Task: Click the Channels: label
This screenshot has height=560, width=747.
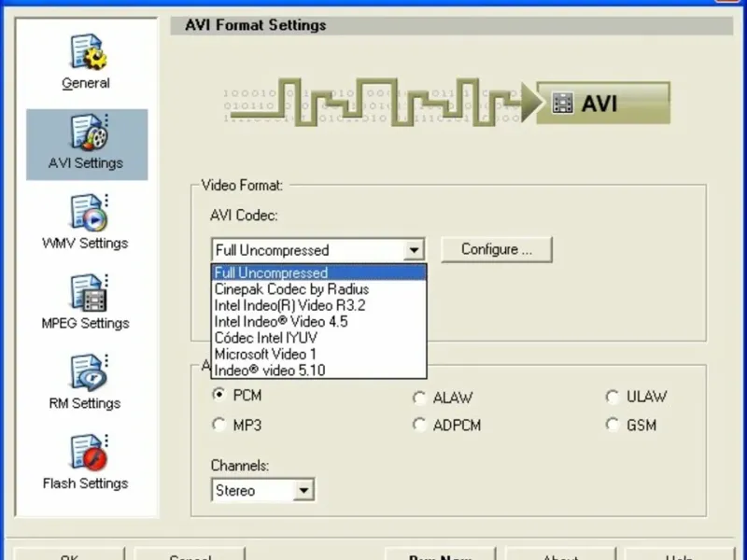Action: tap(240, 465)
